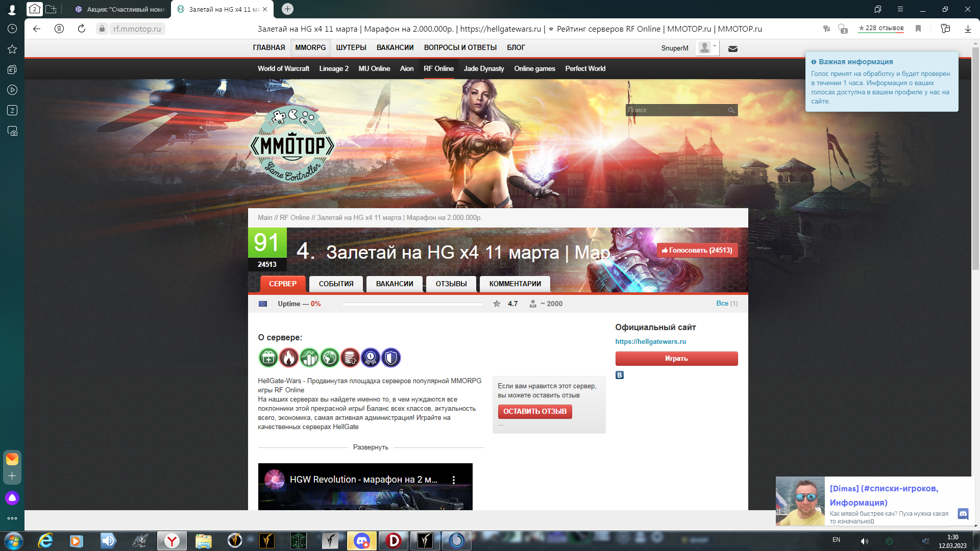Image resolution: width=980 pixels, height=551 pixels.
Task: Open the browser hamburger menu
Action: (x=900, y=9)
